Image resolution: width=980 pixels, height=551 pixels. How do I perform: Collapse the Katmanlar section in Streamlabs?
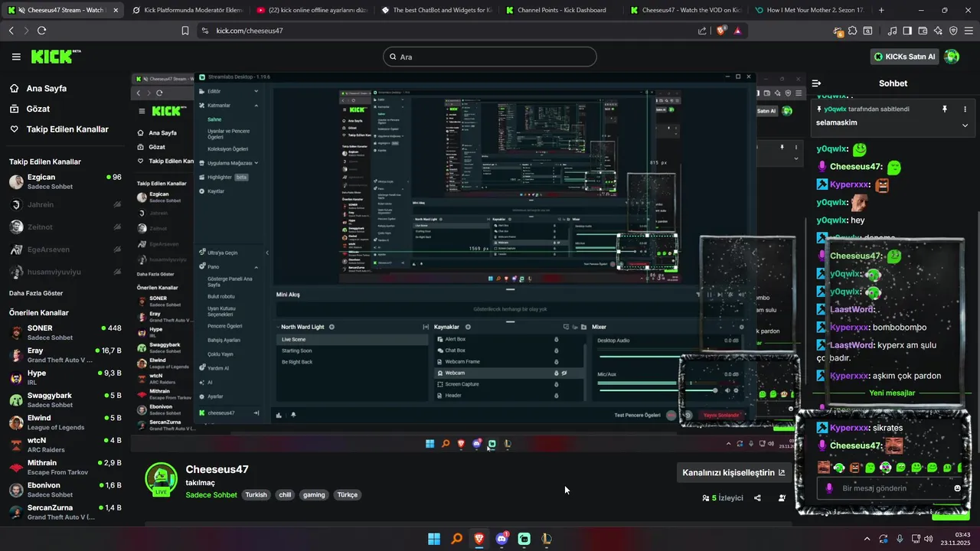(x=256, y=105)
